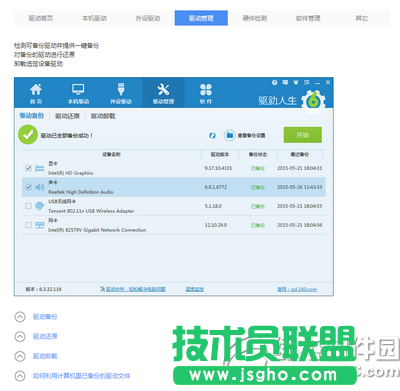
Task: Select the Realtek High Definition Audio device name
Action: point(81,192)
